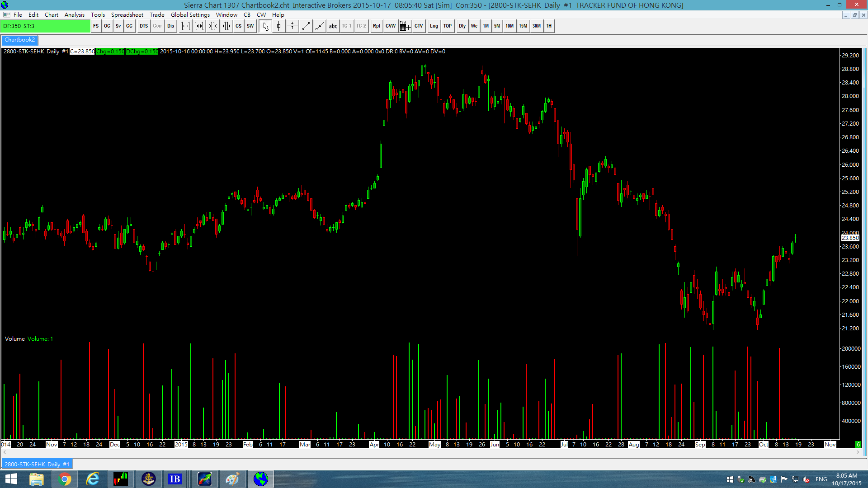Switch to the Chartbook2 tab
This screenshot has height=488, width=868.
[20, 40]
